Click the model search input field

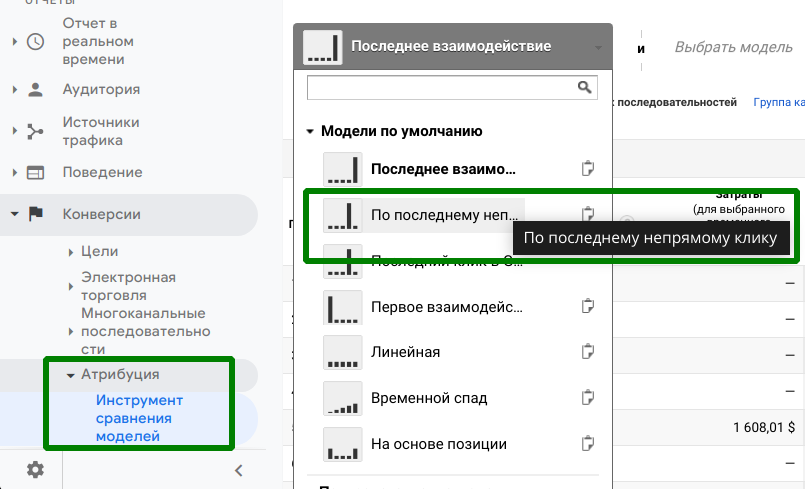(440, 88)
